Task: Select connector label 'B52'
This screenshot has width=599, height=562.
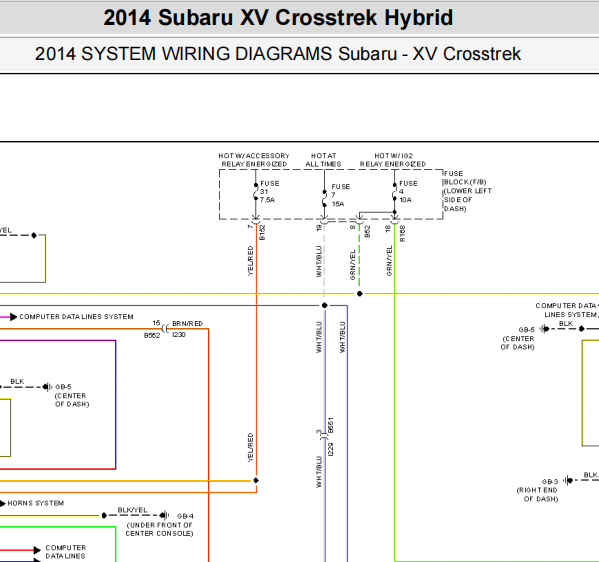Action: [367, 231]
